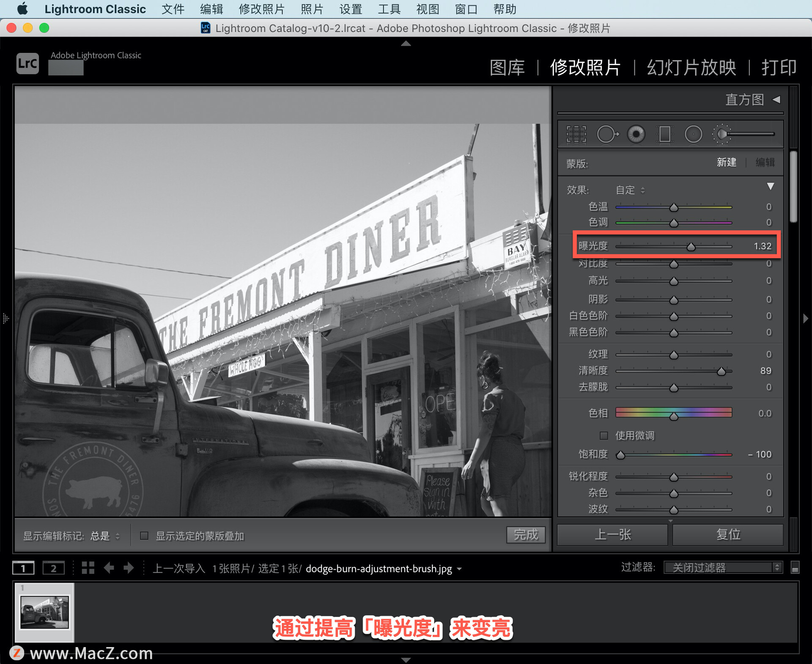Select the Radial Filter tool
This screenshot has height=664, width=812.
[693, 134]
